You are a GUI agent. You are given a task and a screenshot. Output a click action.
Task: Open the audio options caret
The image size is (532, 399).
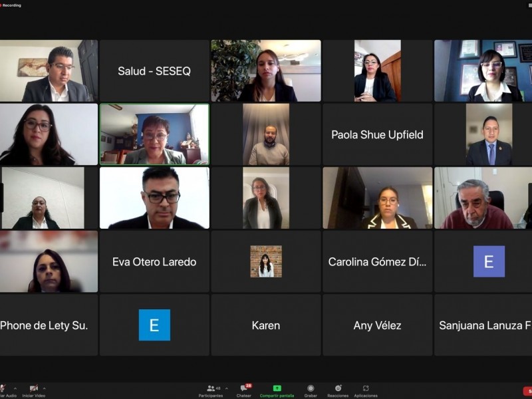tap(15, 388)
